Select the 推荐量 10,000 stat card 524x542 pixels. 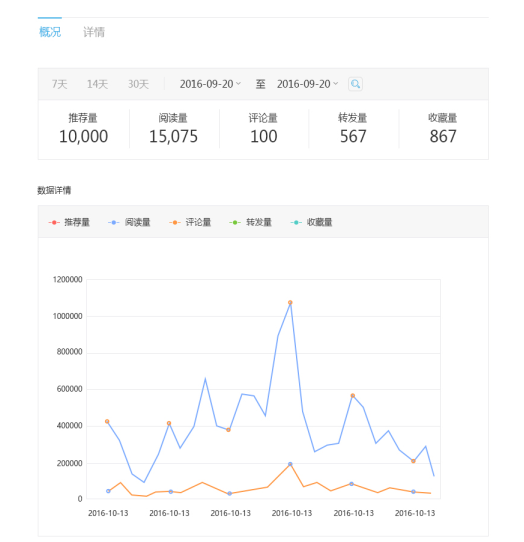(83, 129)
